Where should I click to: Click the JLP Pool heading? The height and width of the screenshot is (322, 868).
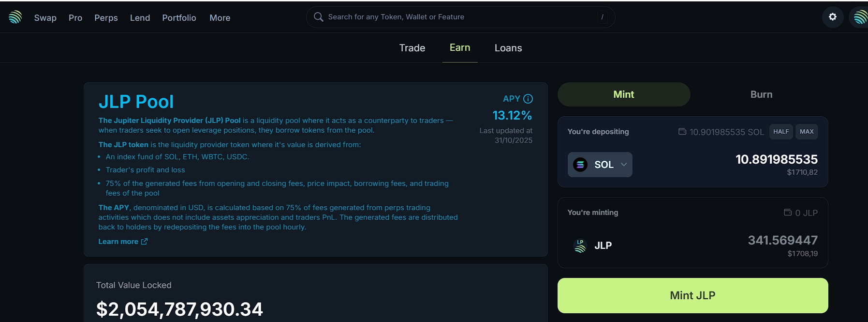(x=136, y=102)
